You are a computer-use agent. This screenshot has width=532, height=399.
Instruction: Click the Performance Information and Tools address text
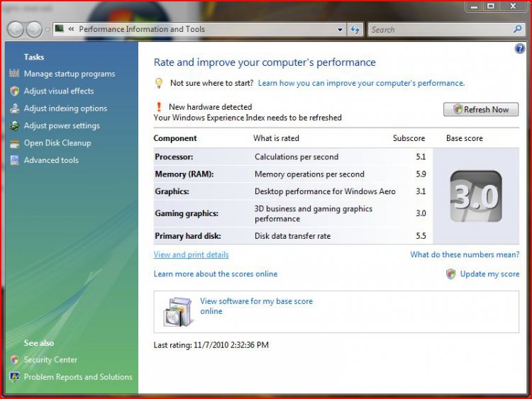pyautogui.click(x=142, y=29)
